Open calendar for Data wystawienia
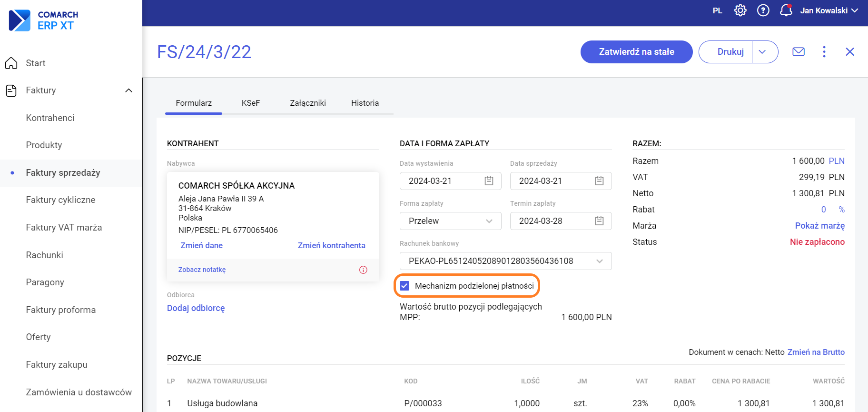Image resolution: width=868 pixels, height=412 pixels. 489,181
